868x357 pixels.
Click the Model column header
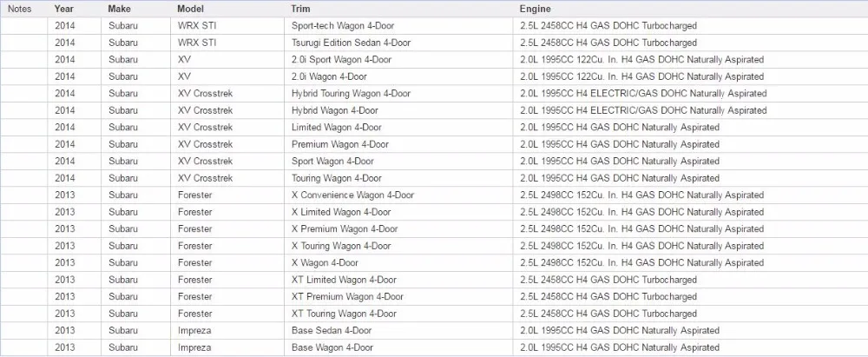tap(190, 9)
